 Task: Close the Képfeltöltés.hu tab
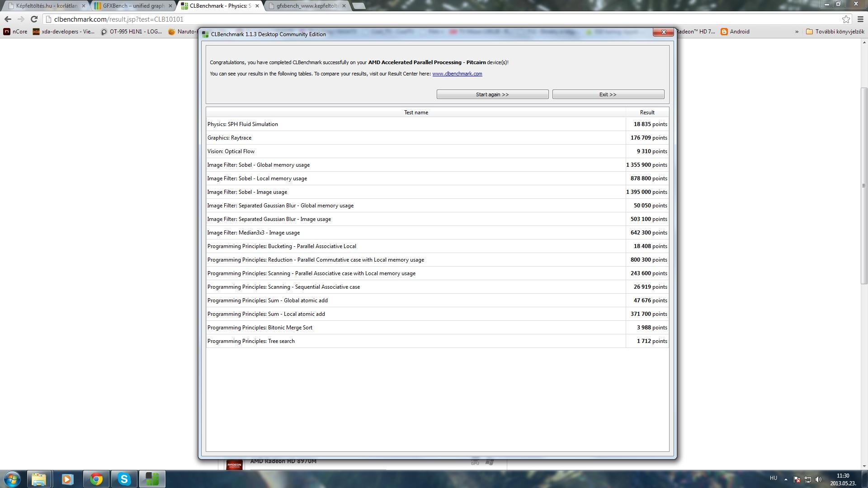tap(83, 6)
